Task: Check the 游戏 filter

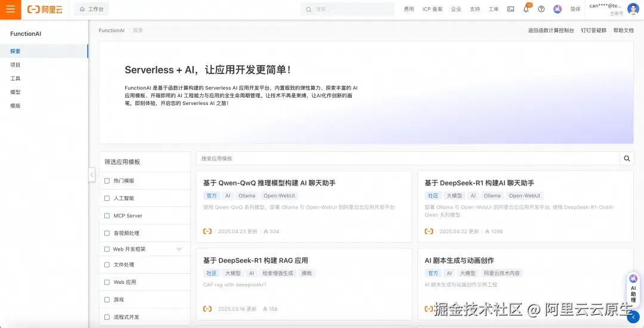Action: point(107,300)
